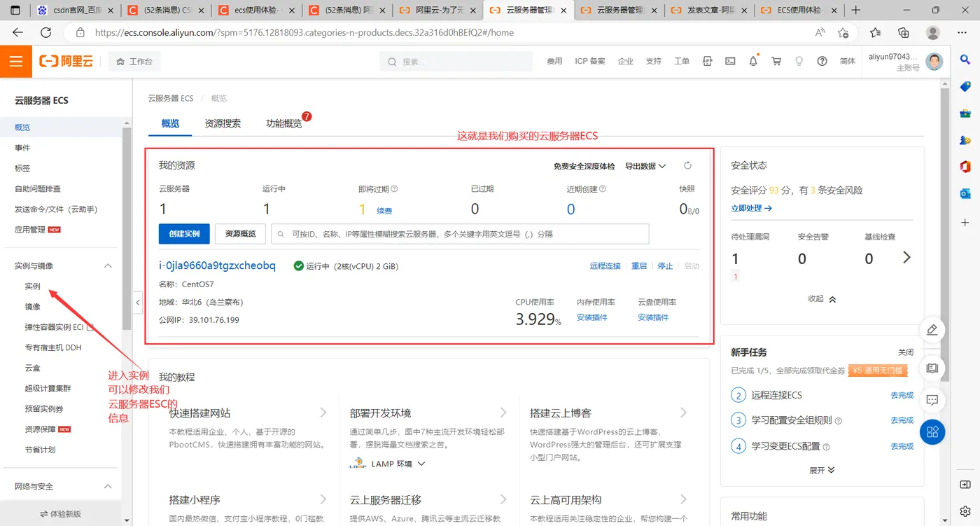Click the 资源概览 button
Image resolution: width=980 pixels, height=526 pixels.
pos(240,234)
